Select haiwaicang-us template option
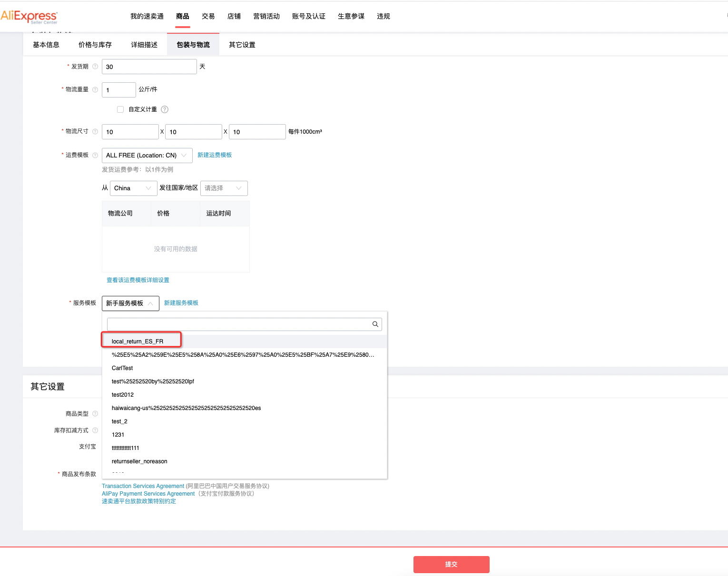 pos(245,408)
